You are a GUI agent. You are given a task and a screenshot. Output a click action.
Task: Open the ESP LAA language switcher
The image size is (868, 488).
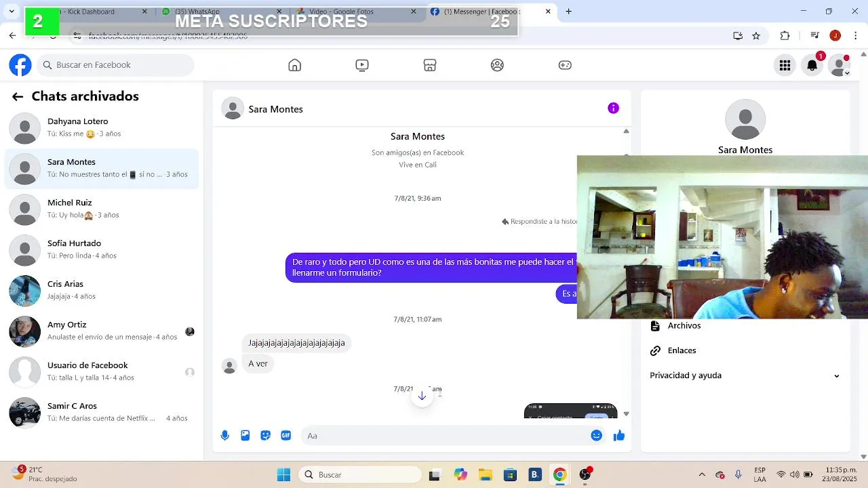(759, 474)
